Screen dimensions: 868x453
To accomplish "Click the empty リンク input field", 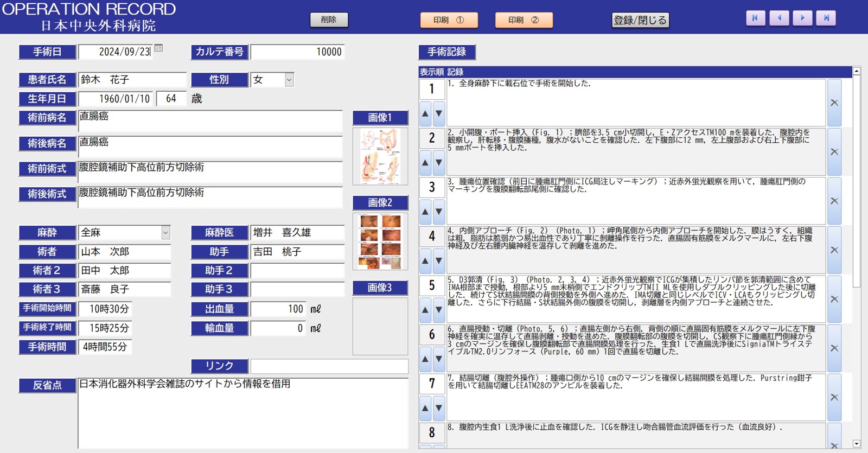I will pos(329,366).
